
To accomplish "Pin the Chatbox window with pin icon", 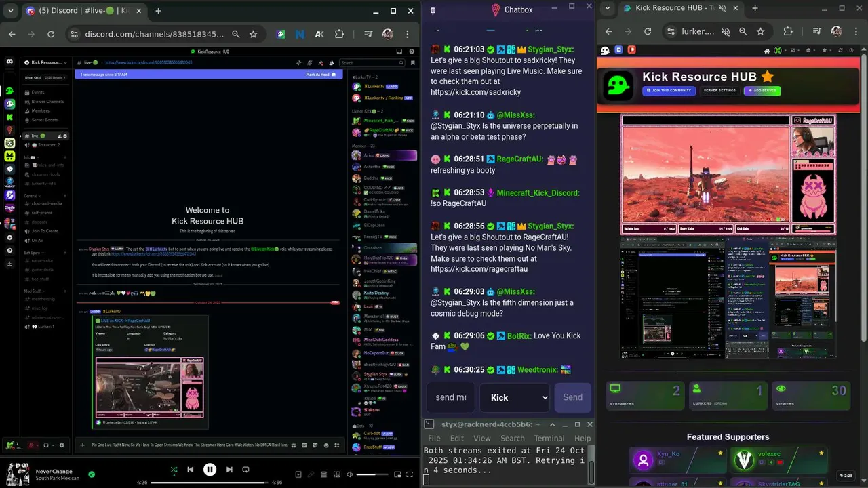I will pyautogui.click(x=433, y=10).
